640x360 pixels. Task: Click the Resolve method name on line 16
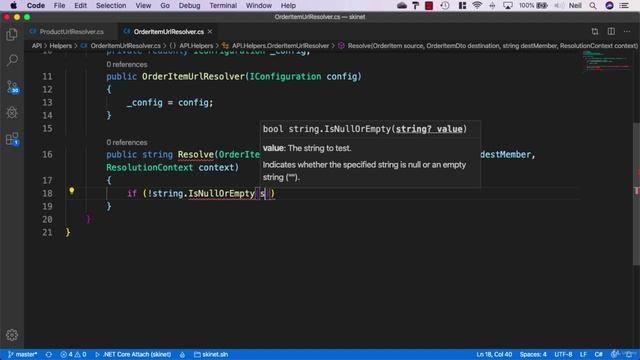(x=196, y=155)
